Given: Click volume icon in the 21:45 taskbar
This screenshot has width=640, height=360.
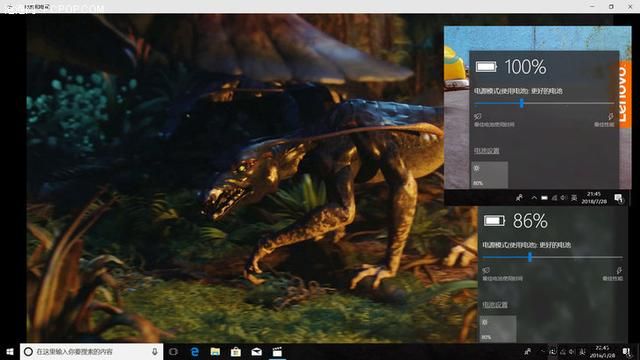Looking at the screenshot, I should [x=564, y=198].
